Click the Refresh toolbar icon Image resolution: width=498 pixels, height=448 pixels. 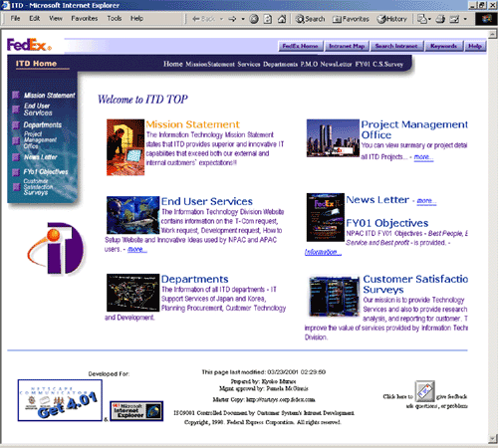(x=268, y=19)
